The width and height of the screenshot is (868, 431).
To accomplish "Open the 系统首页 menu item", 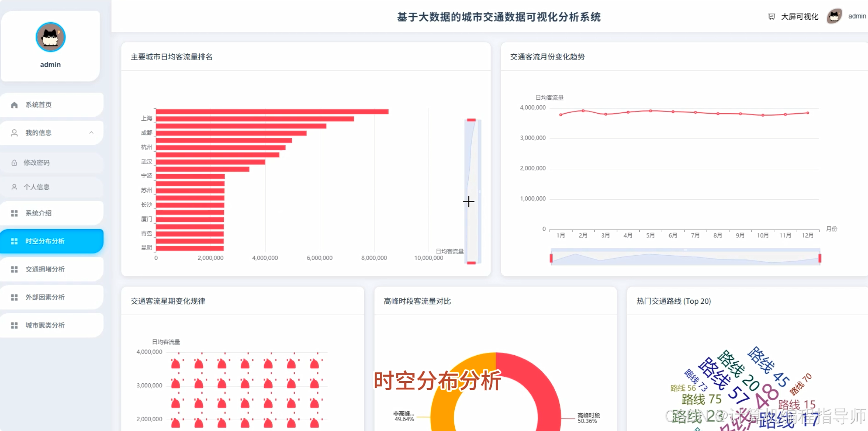I will pos(38,104).
